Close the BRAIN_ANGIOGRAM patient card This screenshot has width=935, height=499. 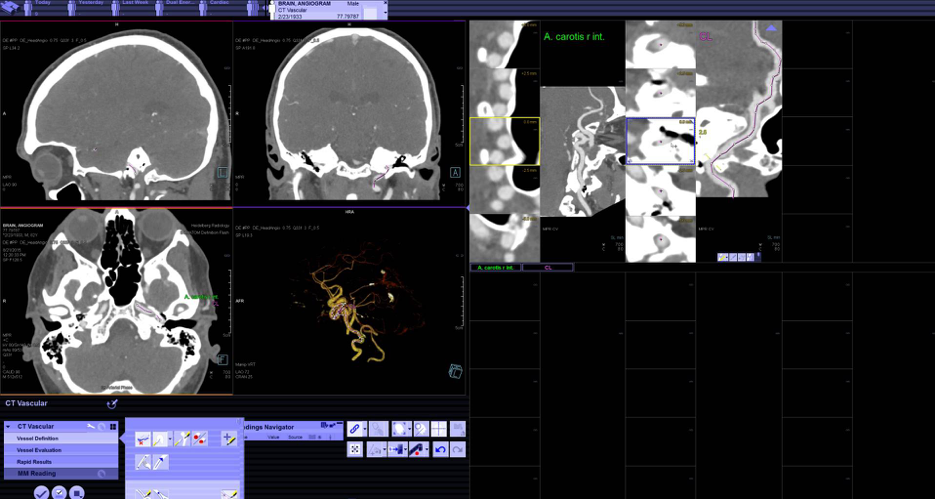[x=383, y=2]
